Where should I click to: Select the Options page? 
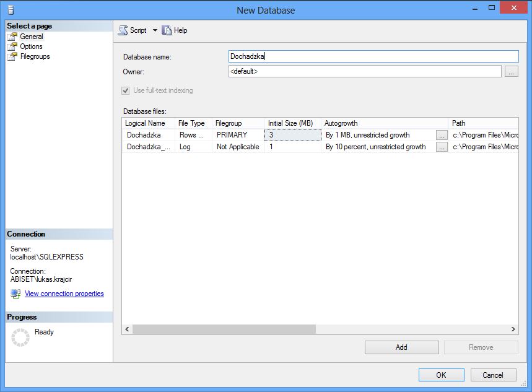[x=31, y=46]
